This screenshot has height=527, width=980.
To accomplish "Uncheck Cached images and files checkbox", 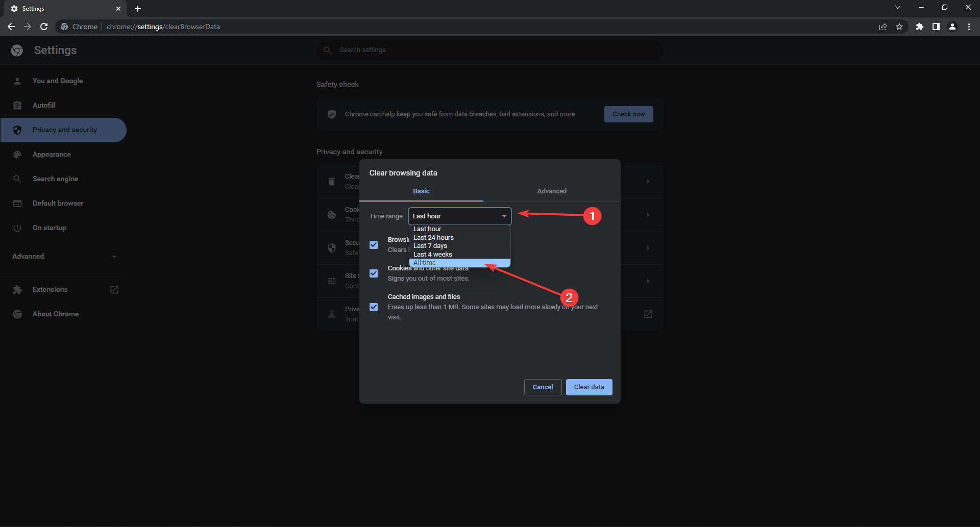I will (x=374, y=307).
